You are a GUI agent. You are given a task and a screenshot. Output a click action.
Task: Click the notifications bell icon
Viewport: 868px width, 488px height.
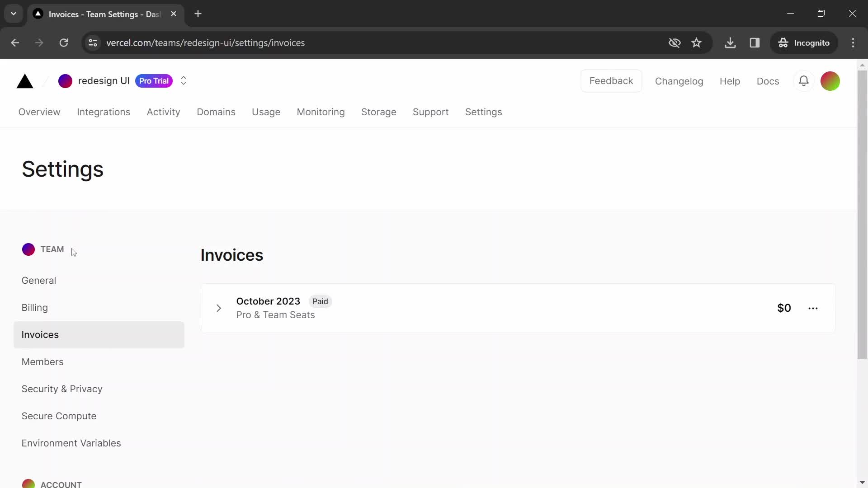coord(804,80)
